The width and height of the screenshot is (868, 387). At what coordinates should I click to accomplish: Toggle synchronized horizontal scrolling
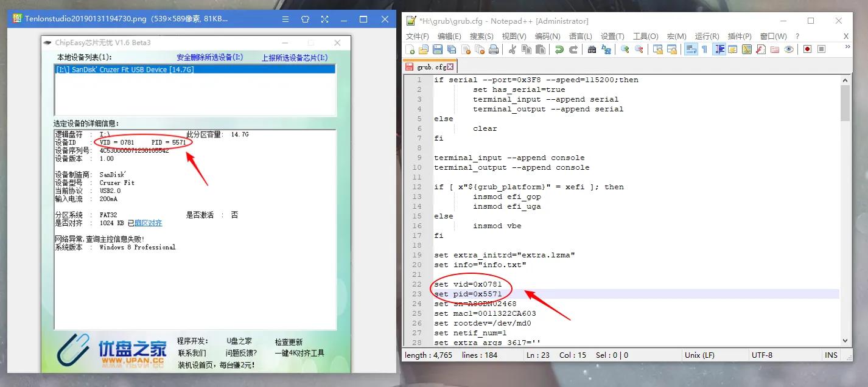pos(671,49)
